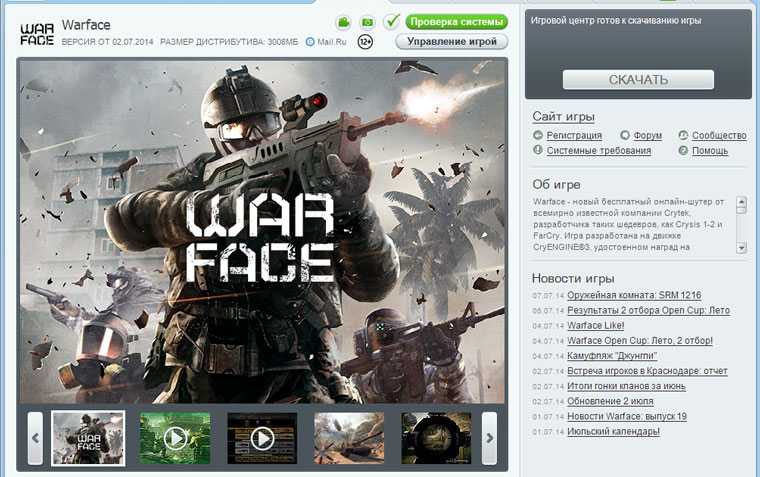Select the Warface logo poster thumbnail
Viewport: 760px width, 477px height.
point(88,438)
